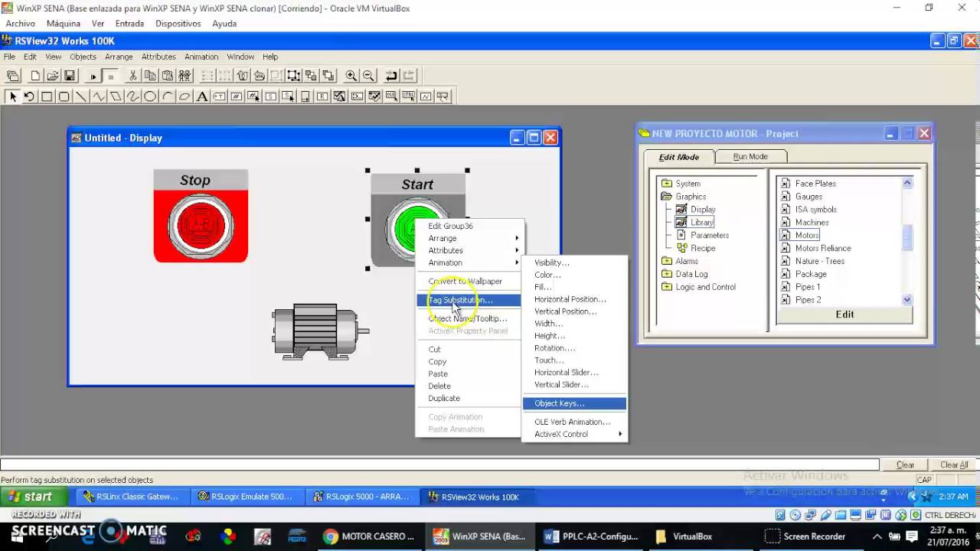Screen dimensions: 980x551
Task: Expand the Alarms folder
Action: click(666, 261)
